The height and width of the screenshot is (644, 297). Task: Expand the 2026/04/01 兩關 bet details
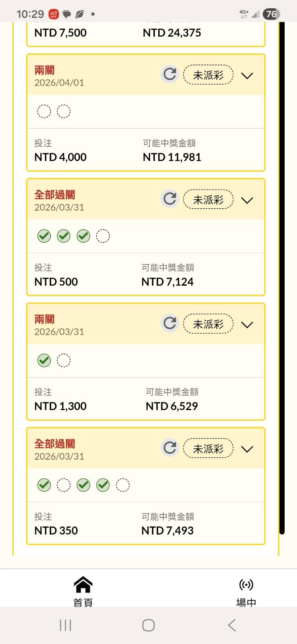click(247, 76)
